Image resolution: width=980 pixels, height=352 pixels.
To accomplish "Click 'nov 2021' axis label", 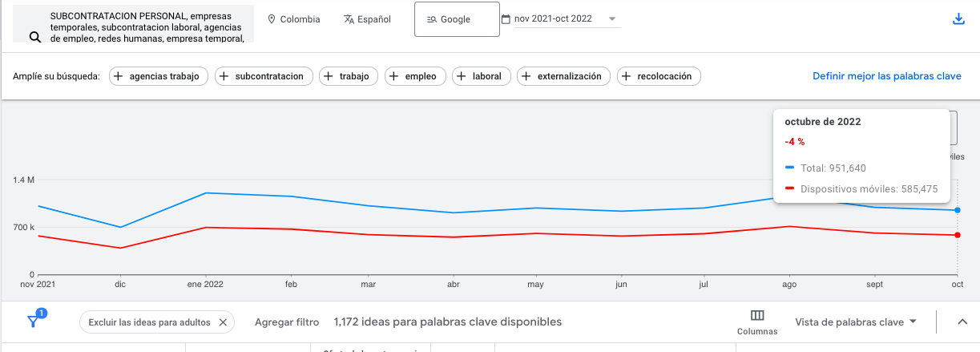I will coord(38,284).
